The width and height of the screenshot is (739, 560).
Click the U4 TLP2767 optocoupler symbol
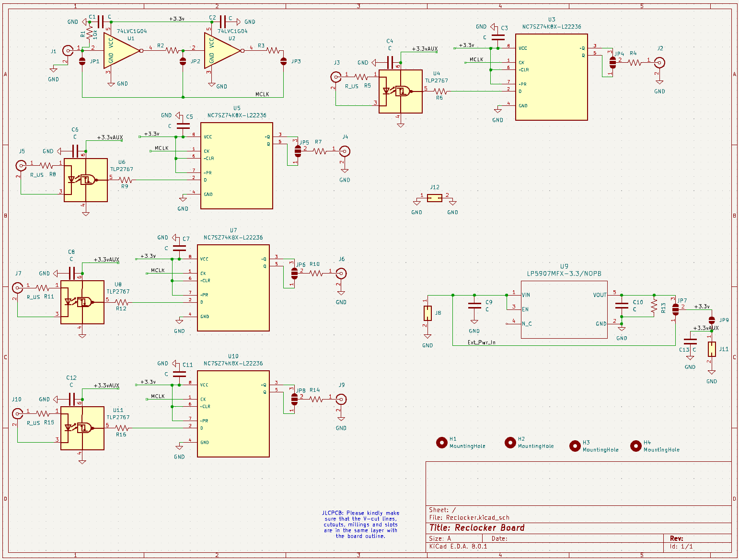coord(401,91)
